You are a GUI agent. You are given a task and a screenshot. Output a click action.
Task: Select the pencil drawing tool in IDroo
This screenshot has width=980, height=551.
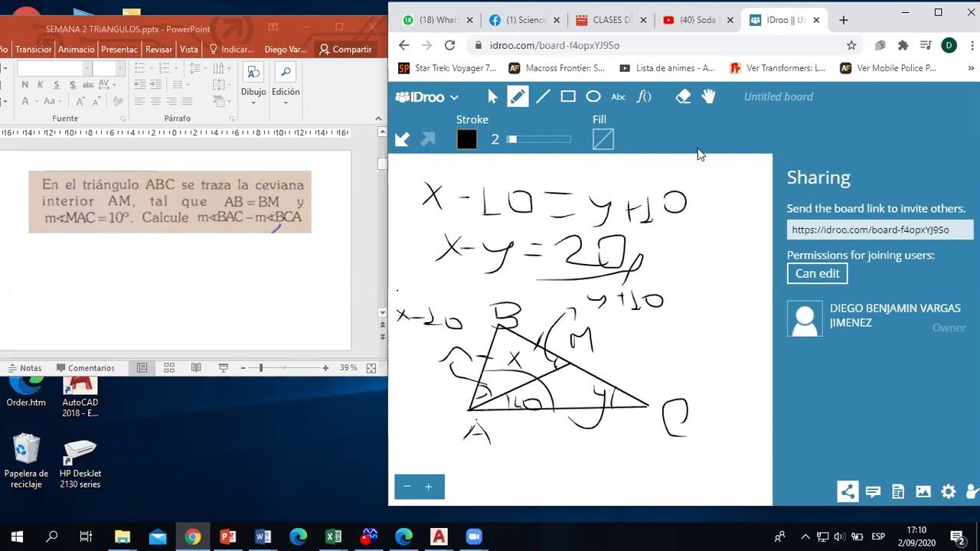click(518, 96)
